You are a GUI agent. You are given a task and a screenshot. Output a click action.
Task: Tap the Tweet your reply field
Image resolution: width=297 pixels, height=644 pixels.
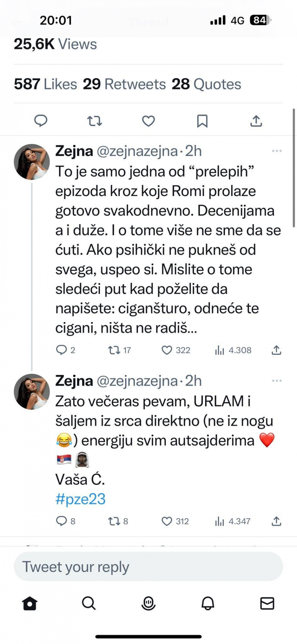[x=148, y=567]
